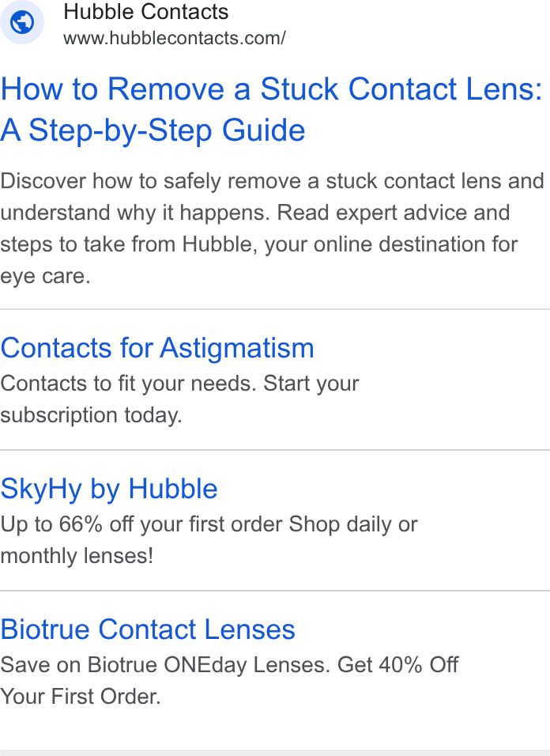The image size is (550, 756).
Task: Open 'How to Remove a Stuck Contact Lens' result
Action: point(271,89)
